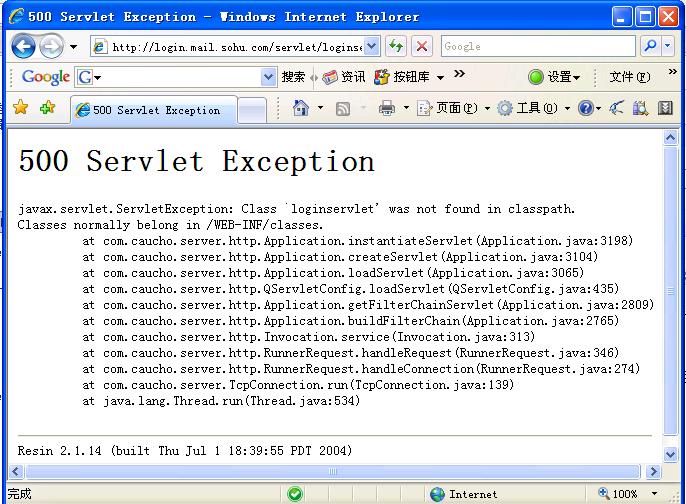This screenshot has height=504, width=686.
Task: Stop loading with the red X icon
Action: (422, 46)
